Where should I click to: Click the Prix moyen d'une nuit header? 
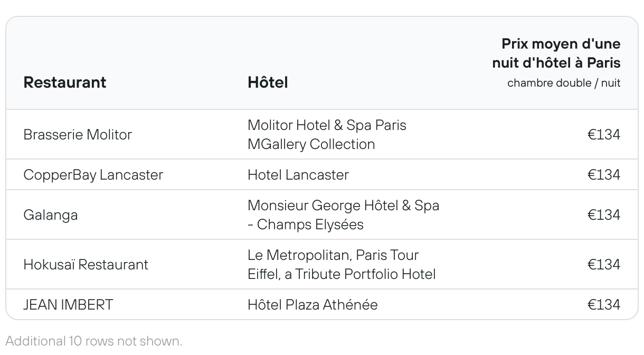pos(556,53)
